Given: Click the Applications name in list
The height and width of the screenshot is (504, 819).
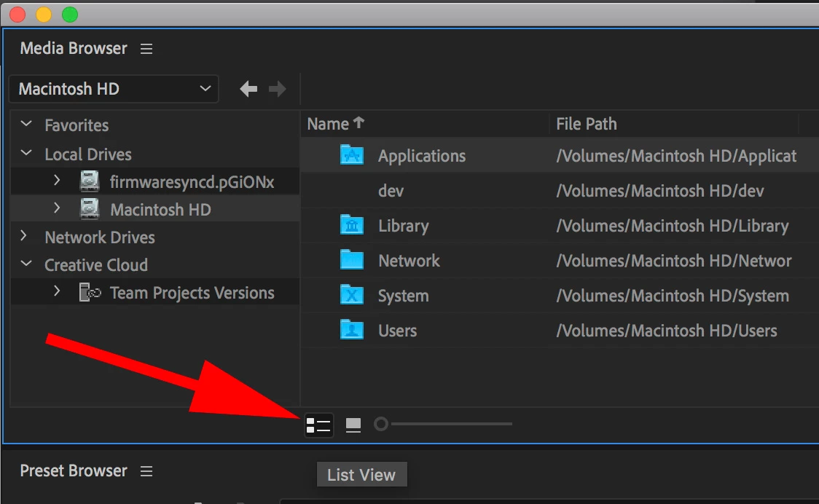Looking at the screenshot, I should click(422, 156).
